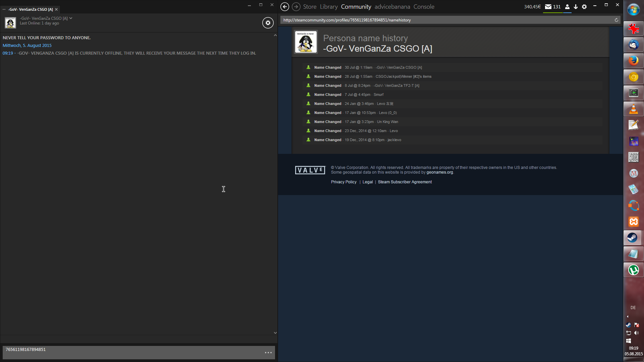Open Steam settings gear in header
This screenshot has width=644, height=362.
point(584,7)
